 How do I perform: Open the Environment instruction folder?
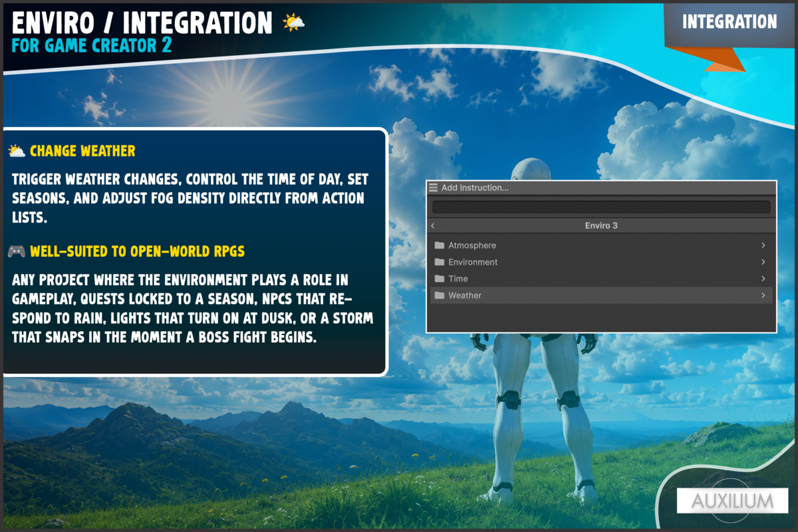(x=601, y=262)
